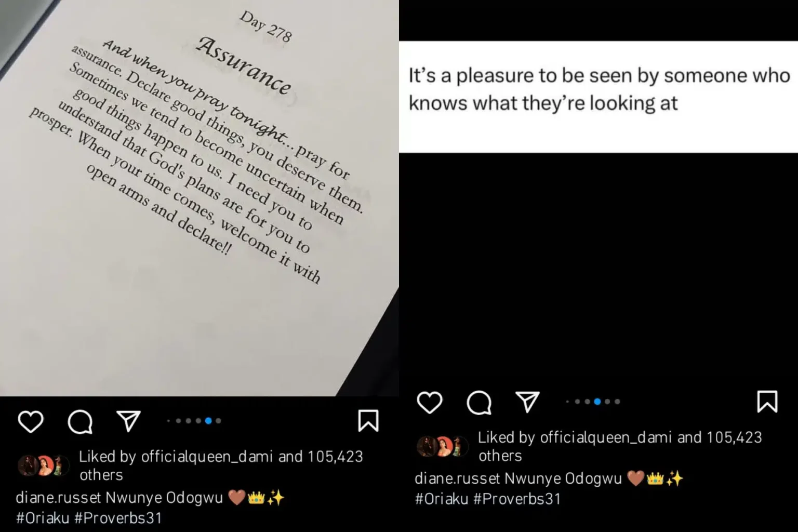Tap #Oriaku hashtag on right post

pos(442,499)
